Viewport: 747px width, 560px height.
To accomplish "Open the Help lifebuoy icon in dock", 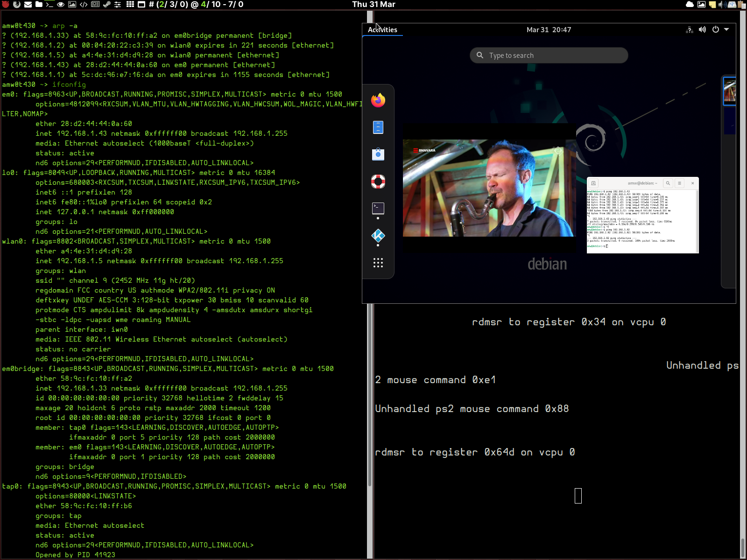I will (x=378, y=181).
